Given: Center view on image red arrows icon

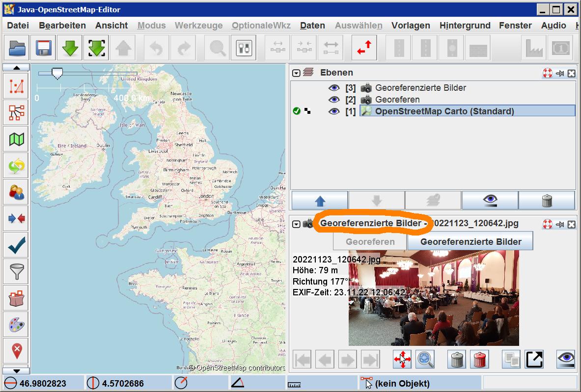Looking at the screenshot, I should (402, 360).
